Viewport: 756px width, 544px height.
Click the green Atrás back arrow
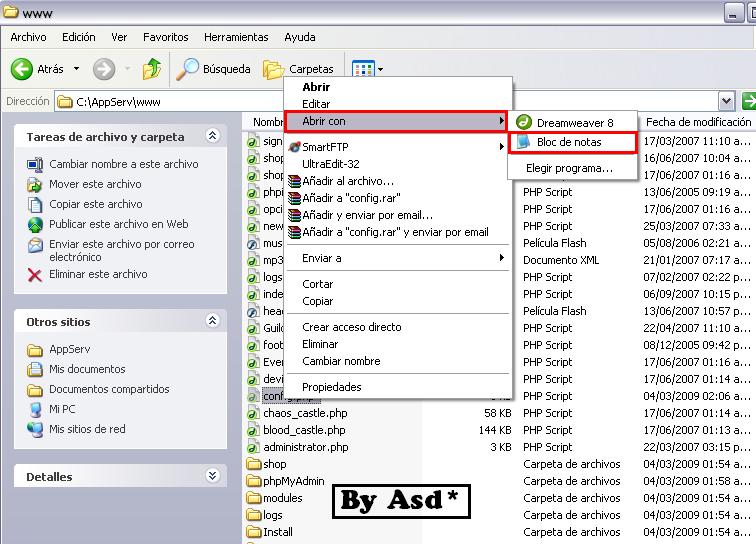point(22,69)
